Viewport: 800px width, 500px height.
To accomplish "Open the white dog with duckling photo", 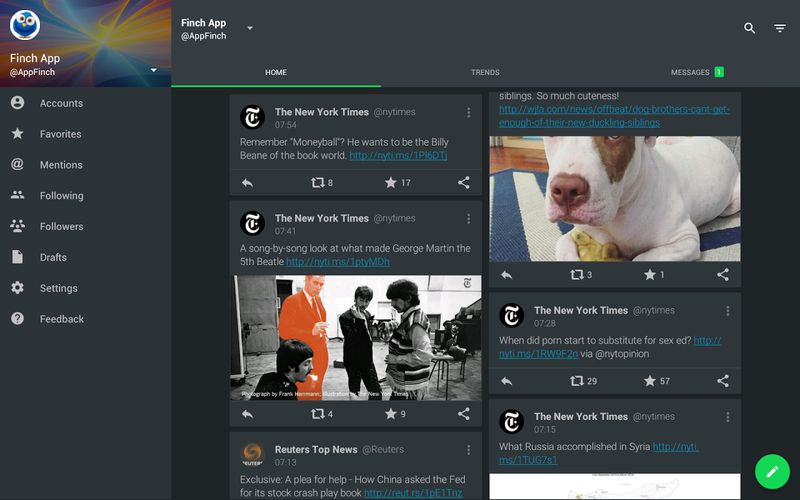I will click(615, 198).
